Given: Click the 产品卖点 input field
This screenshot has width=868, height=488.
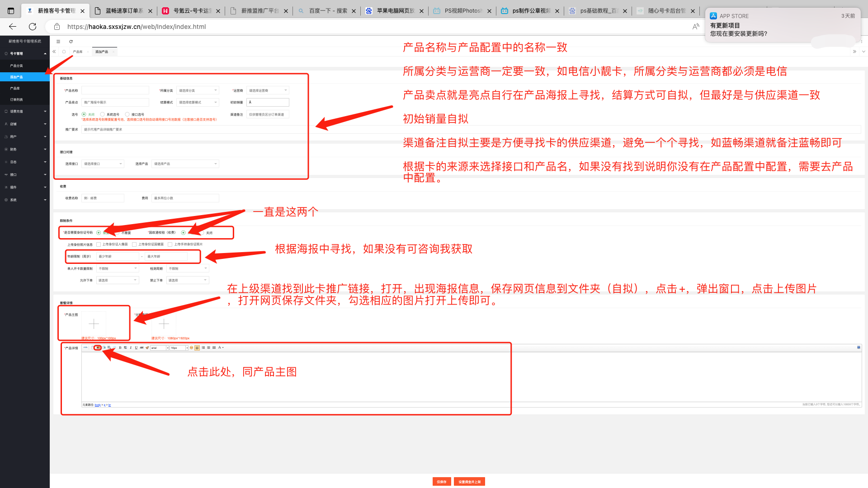Looking at the screenshot, I should (115, 102).
